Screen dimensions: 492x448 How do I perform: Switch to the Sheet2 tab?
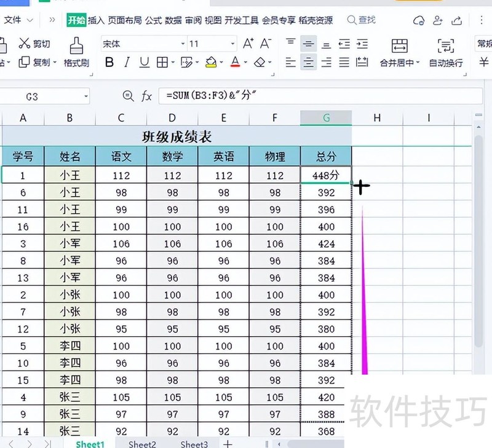(142, 444)
